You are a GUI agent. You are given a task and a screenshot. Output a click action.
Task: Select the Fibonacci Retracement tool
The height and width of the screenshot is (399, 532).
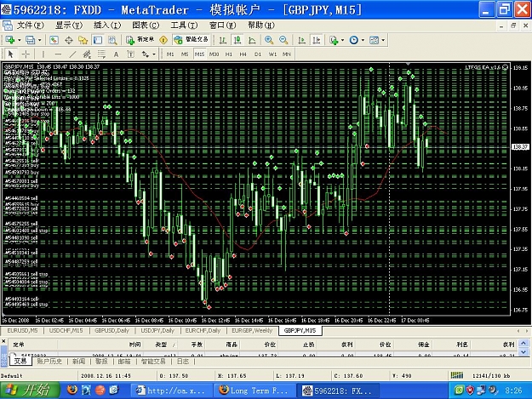tap(101, 54)
